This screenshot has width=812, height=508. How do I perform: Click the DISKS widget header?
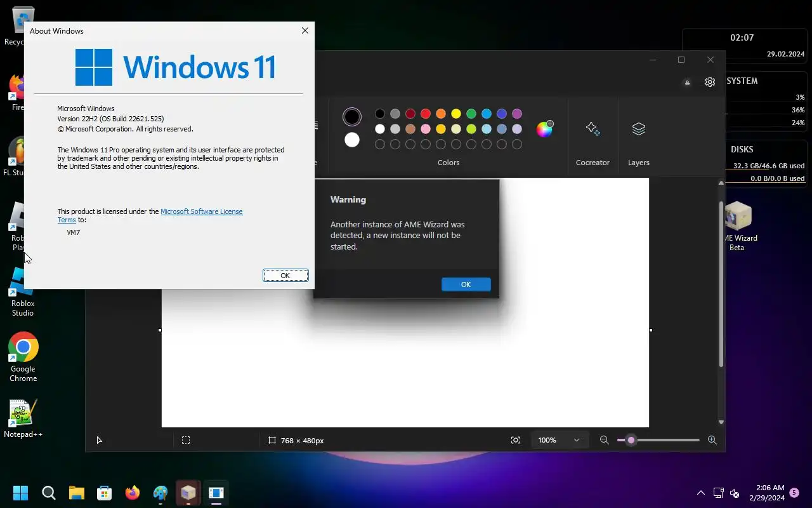coord(742,149)
